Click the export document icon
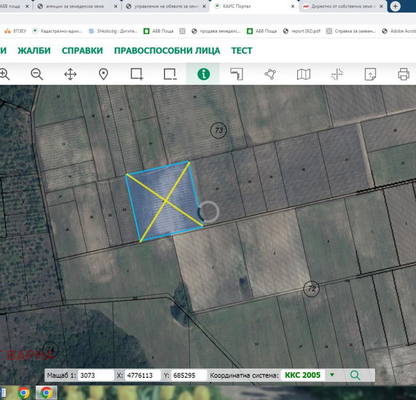 [370, 74]
